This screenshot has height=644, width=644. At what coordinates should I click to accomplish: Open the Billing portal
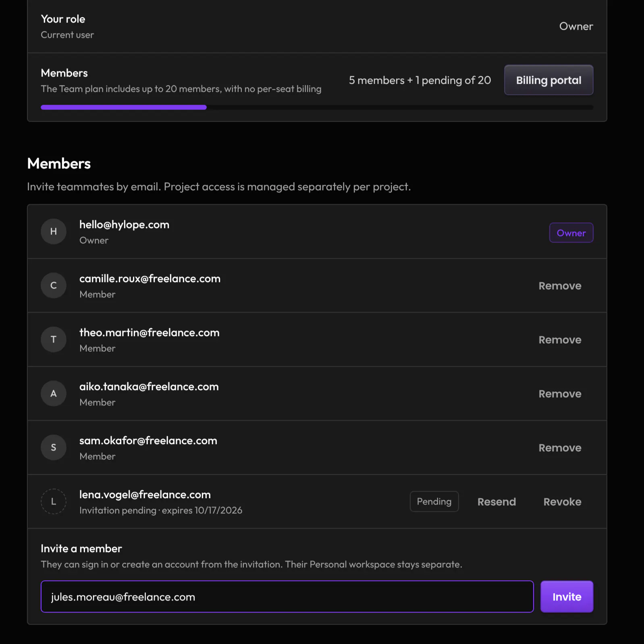click(x=548, y=80)
